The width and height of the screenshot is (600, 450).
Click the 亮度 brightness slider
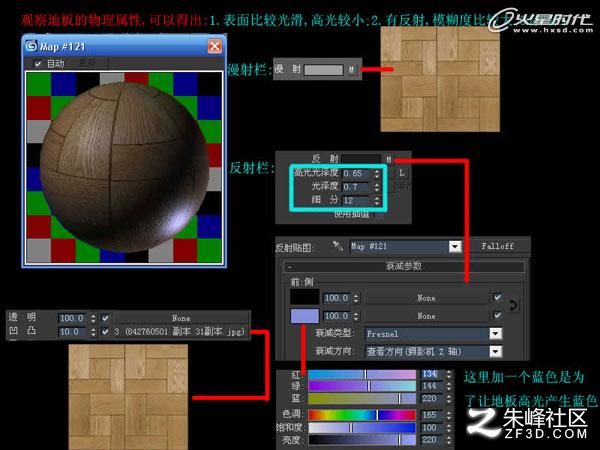[362, 440]
